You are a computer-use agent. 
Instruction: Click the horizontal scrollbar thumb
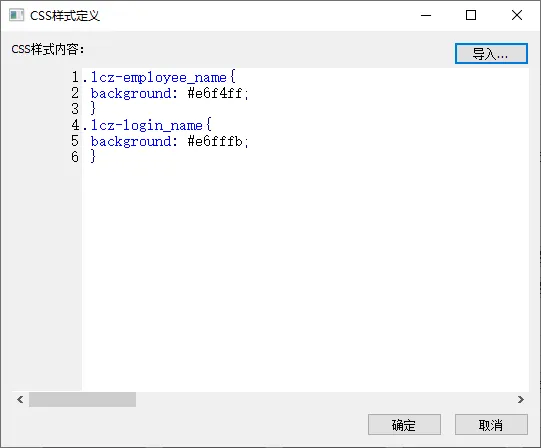pos(82,399)
